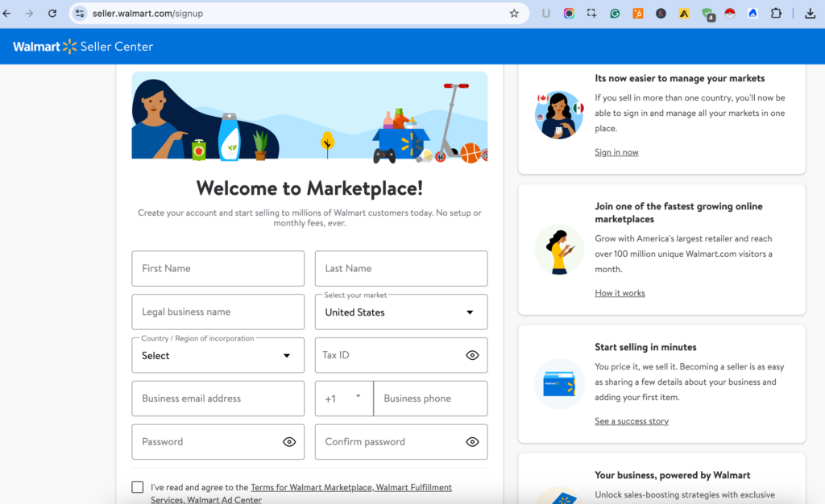Click the woman holding phone illustration
This screenshot has width=825, height=504.
pyautogui.click(x=559, y=250)
